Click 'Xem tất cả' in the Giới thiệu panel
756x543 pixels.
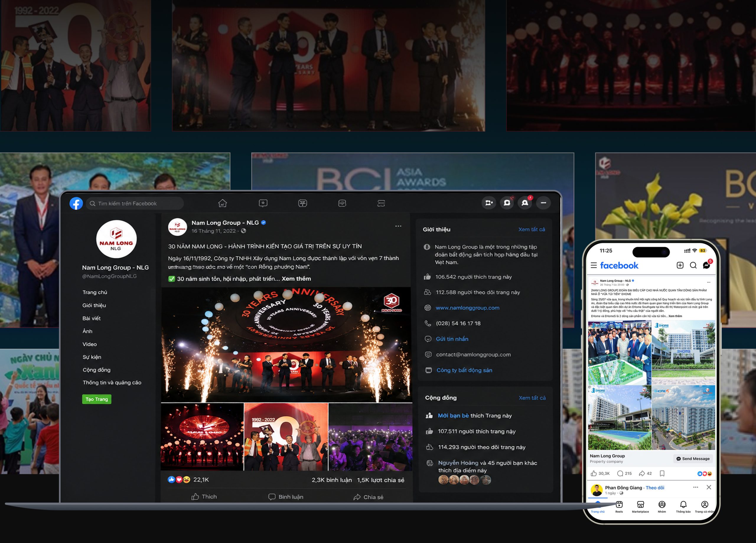(x=532, y=229)
